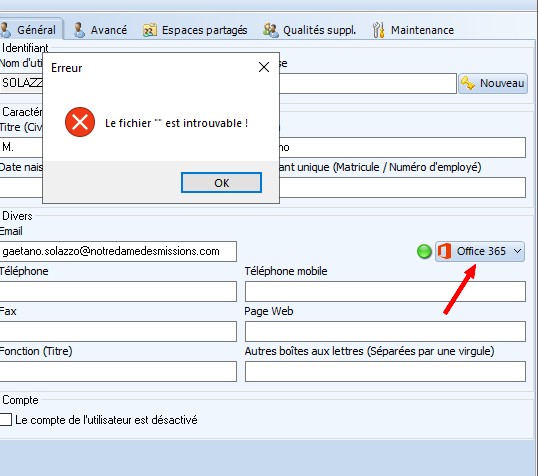Click the Général tab

point(29,30)
